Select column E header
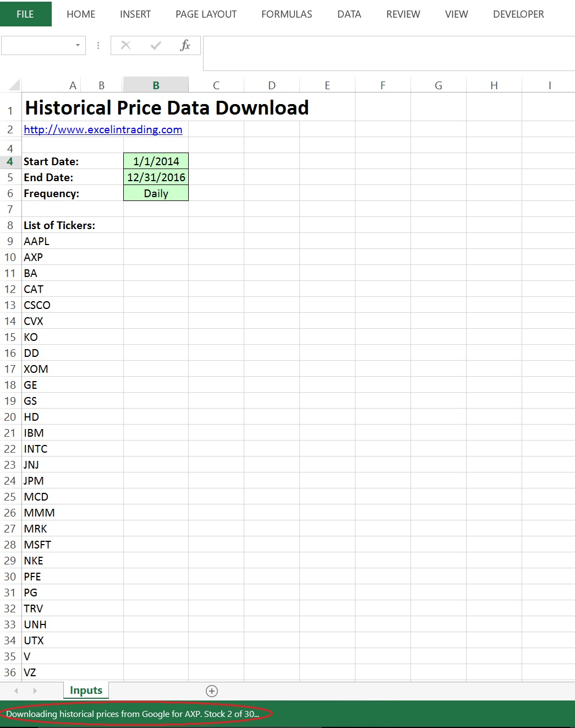 tap(327, 85)
